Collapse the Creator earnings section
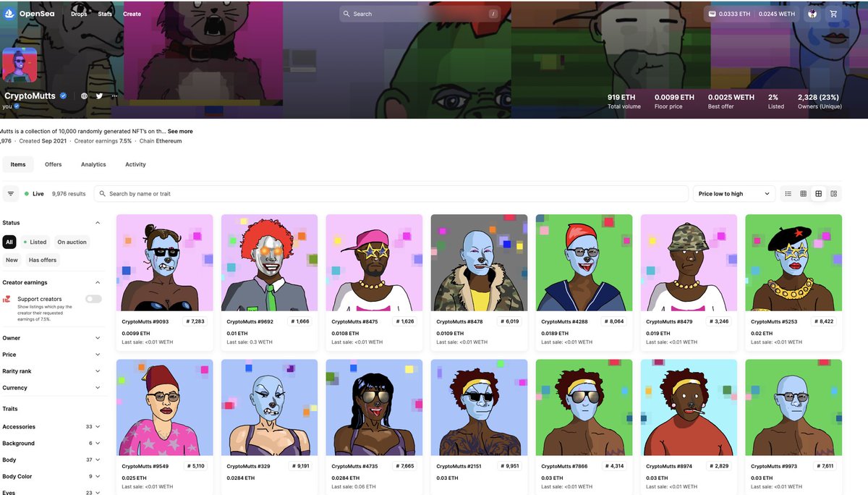This screenshot has width=868, height=495. click(x=98, y=282)
